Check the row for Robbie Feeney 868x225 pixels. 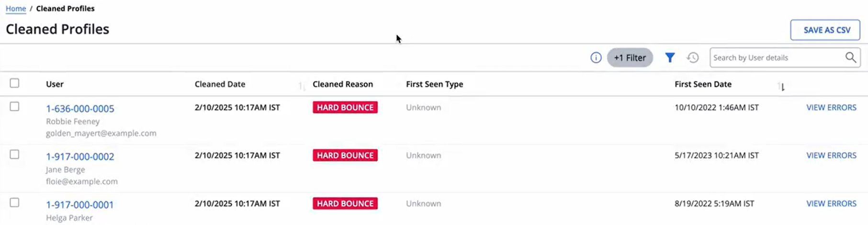coord(15,107)
